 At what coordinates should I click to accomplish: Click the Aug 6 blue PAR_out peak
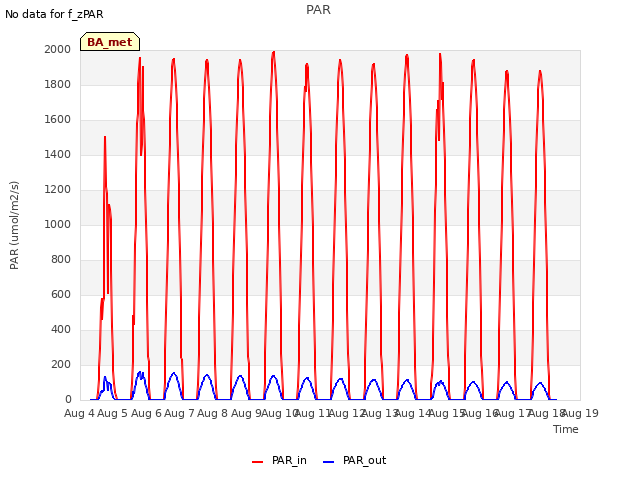pos(174,373)
